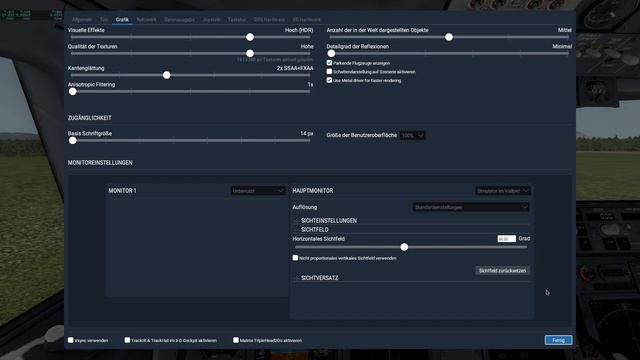Toggle Use Metal driver for faster rendering
Image resolution: width=640 pixels, height=360 pixels.
[x=329, y=80]
